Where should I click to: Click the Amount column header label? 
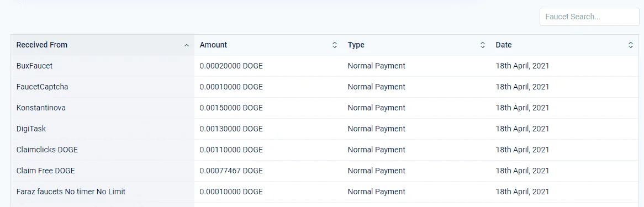pos(213,45)
